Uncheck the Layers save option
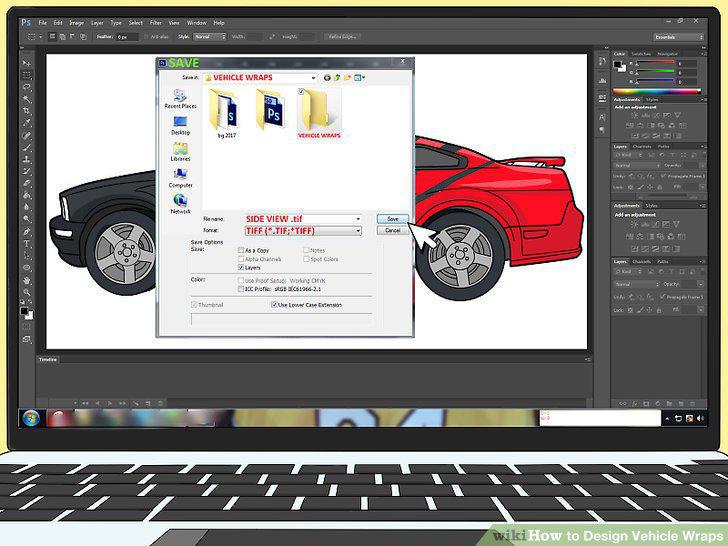This screenshot has width=728, height=546. (241, 268)
